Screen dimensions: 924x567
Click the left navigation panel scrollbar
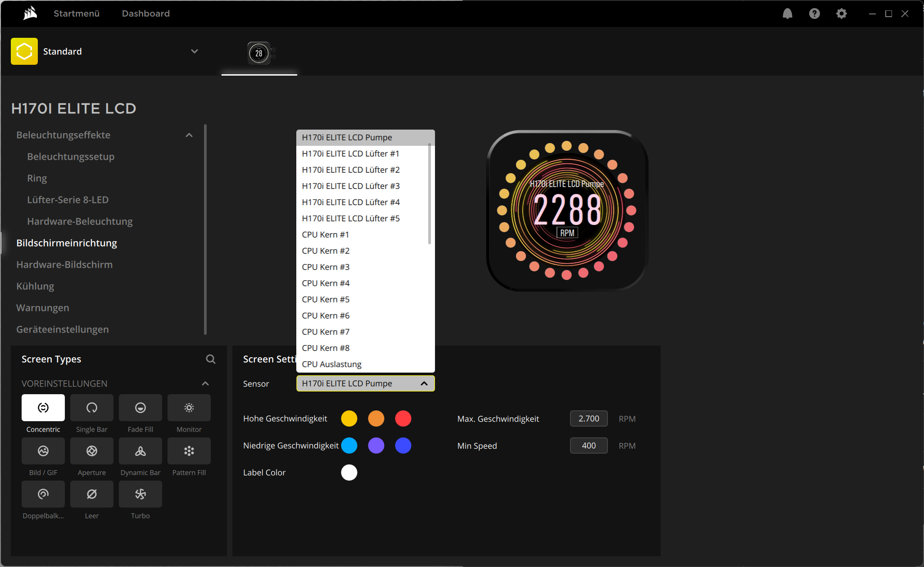tap(205, 229)
